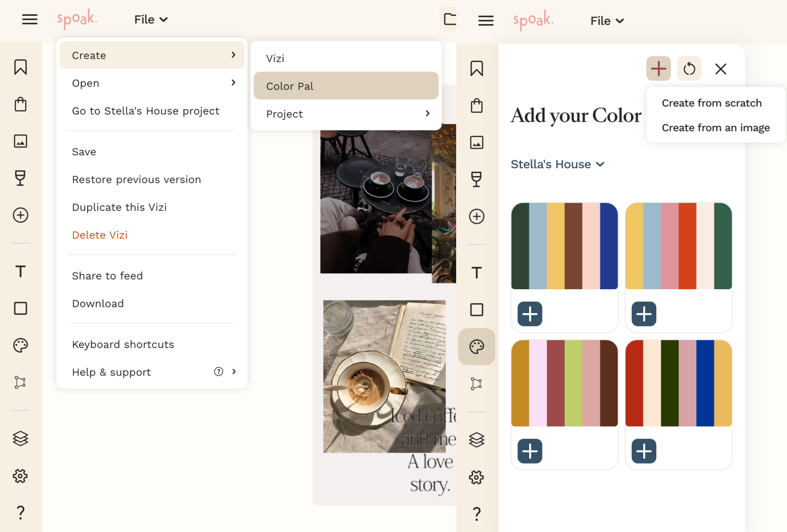
Task: Click the add-element plus circle icon
Action: (20, 215)
